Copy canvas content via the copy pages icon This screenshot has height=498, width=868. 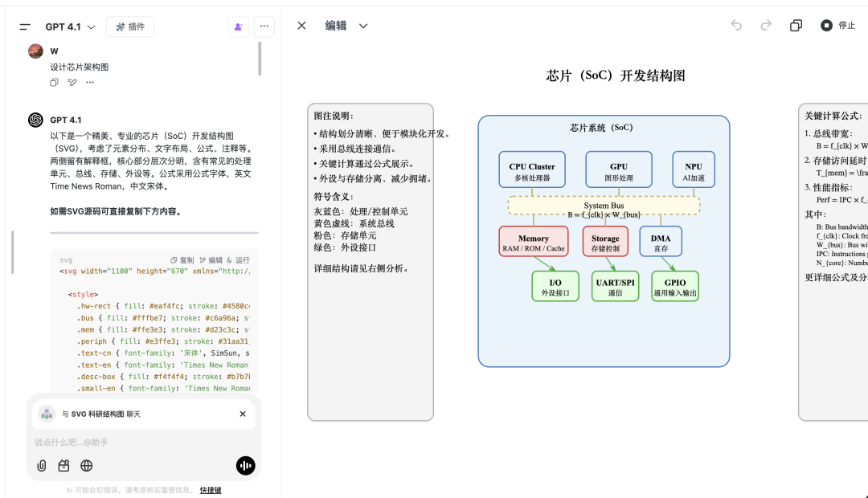point(796,25)
